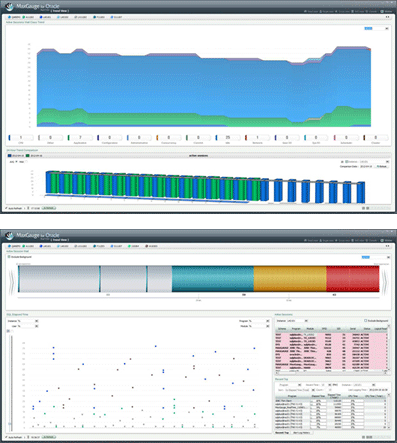
Task: Click the Other wait class legend box
Action: pyautogui.click(x=50, y=138)
